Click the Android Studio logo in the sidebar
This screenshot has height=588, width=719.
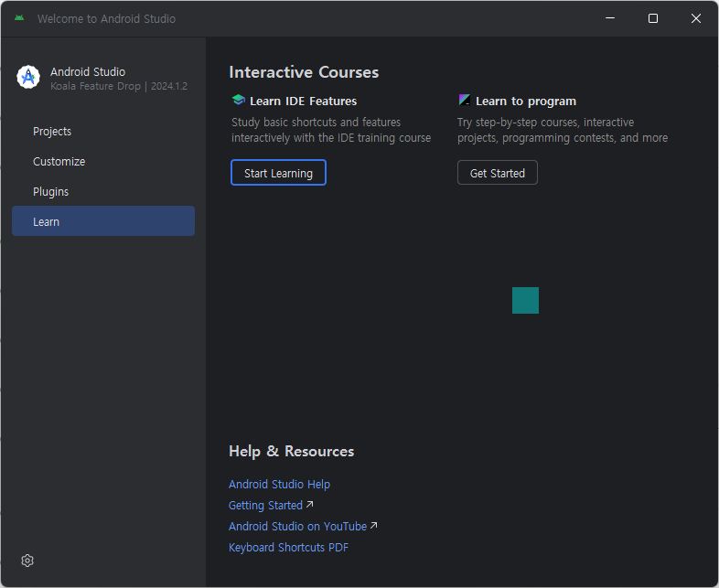point(28,78)
